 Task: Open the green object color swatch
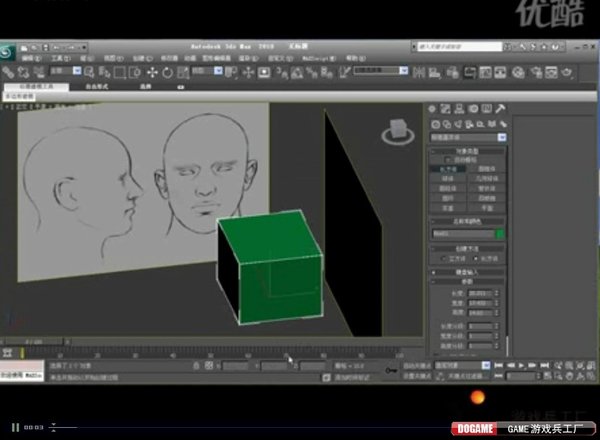500,233
